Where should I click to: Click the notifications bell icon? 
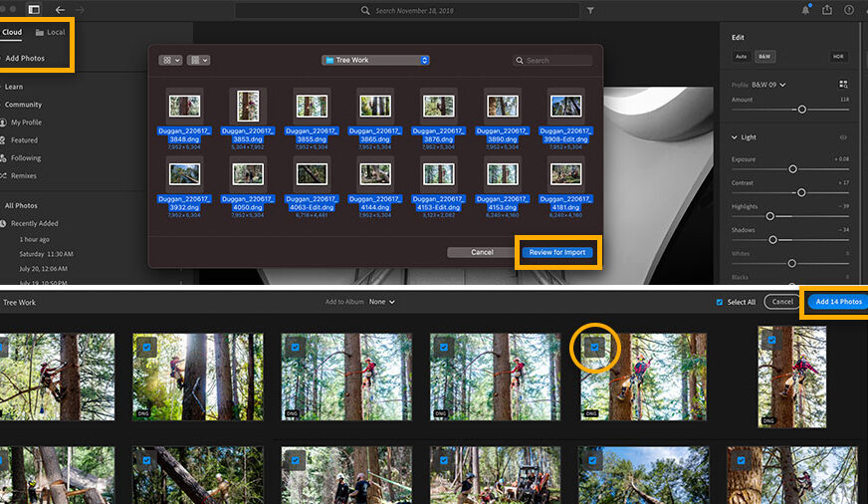[803, 10]
